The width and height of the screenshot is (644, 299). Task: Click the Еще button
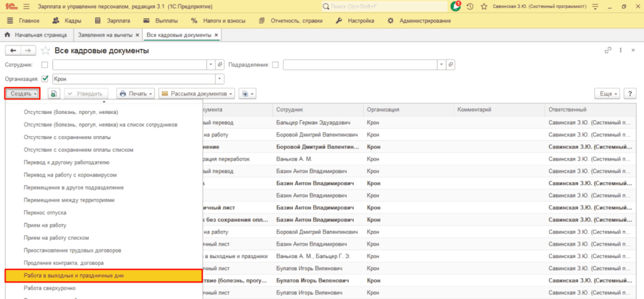(x=608, y=93)
